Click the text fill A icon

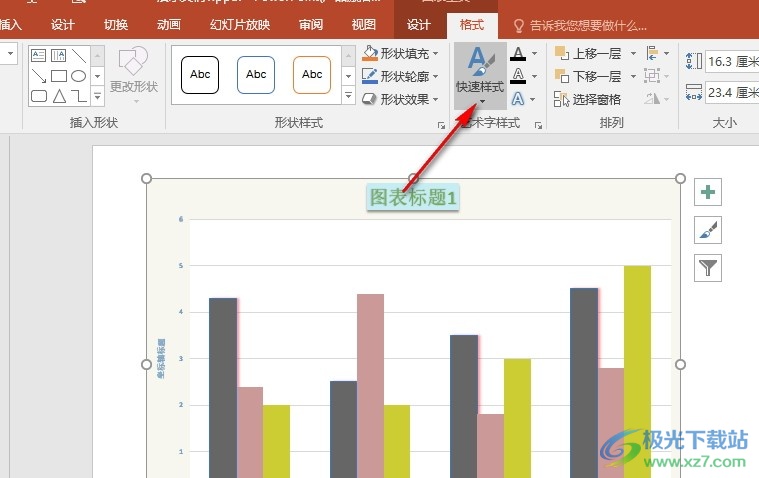coord(518,53)
